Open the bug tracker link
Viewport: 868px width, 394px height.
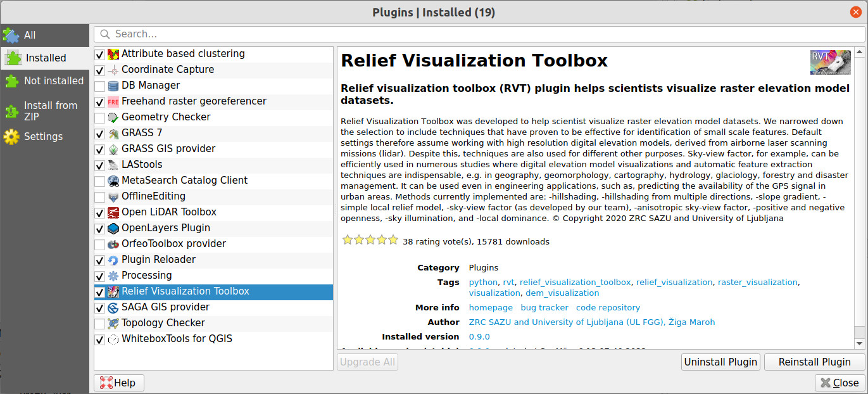544,307
